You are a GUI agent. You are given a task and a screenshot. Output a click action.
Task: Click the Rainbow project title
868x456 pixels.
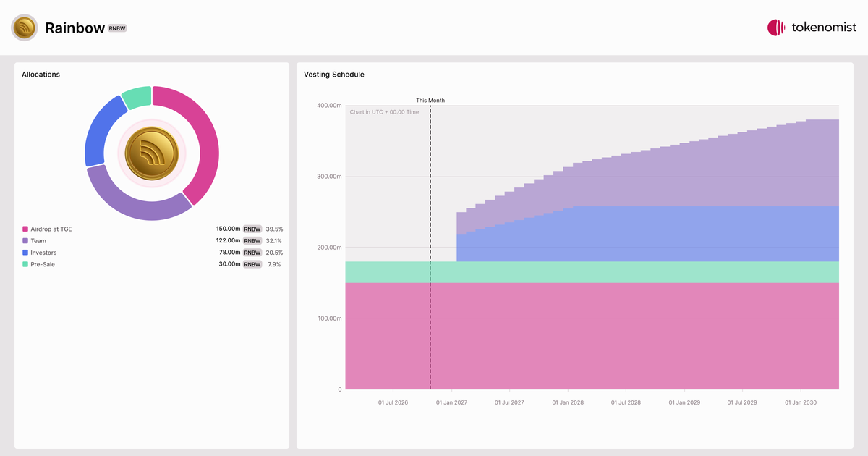coord(75,28)
